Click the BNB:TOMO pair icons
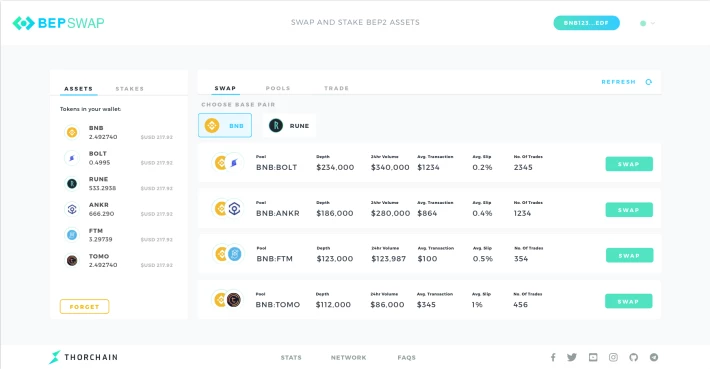 point(227,300)
